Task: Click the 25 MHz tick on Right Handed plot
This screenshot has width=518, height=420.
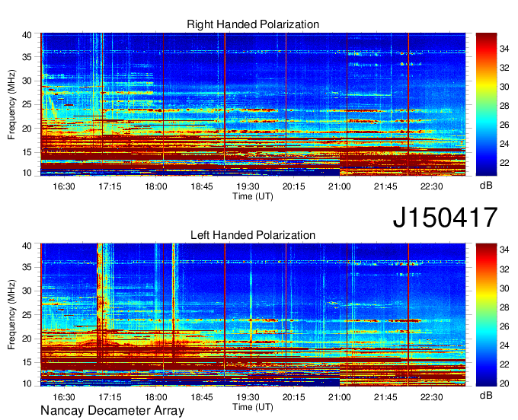Action: [27, 104]
